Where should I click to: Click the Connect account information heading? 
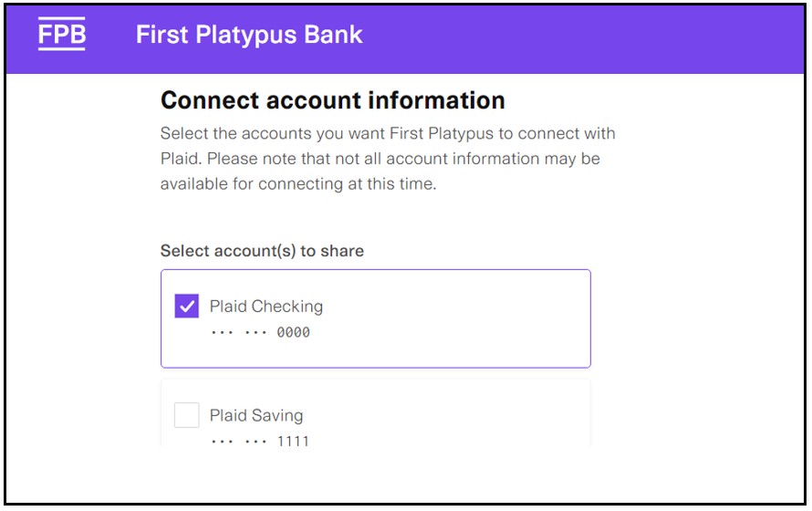332,100
